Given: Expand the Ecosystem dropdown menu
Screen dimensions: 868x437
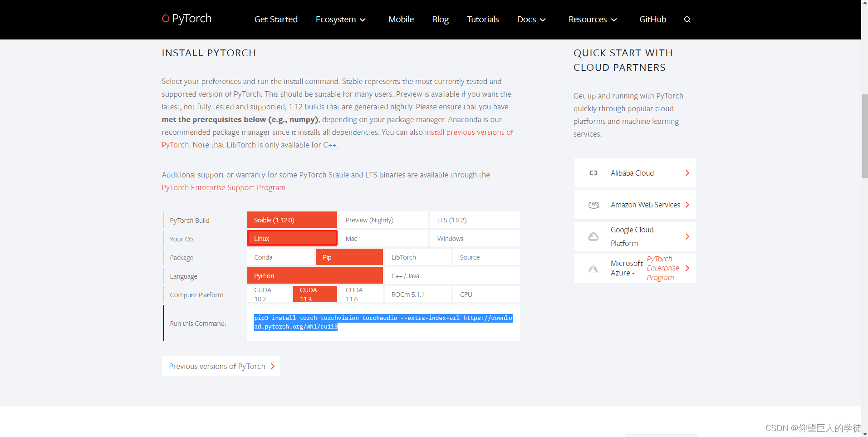Looking at the screenshot, I should point(341,20).
